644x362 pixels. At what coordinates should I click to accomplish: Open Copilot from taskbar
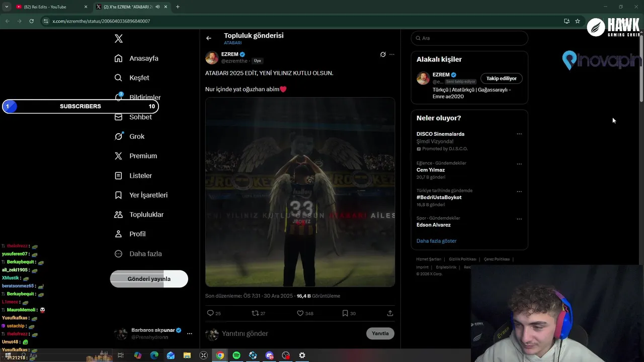pos(138,355)
